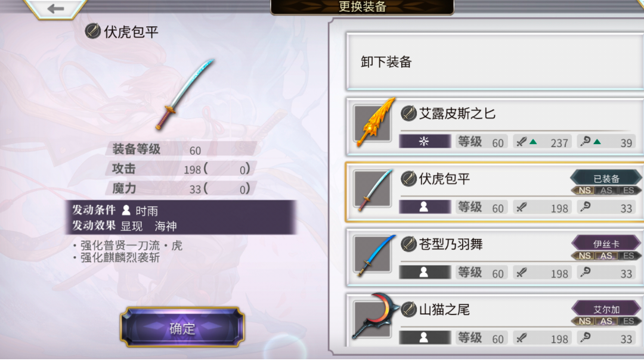Click the character-exclusive icon on 苍型乃羽舞 row
644x361 pixels.
tap(425, 272)
